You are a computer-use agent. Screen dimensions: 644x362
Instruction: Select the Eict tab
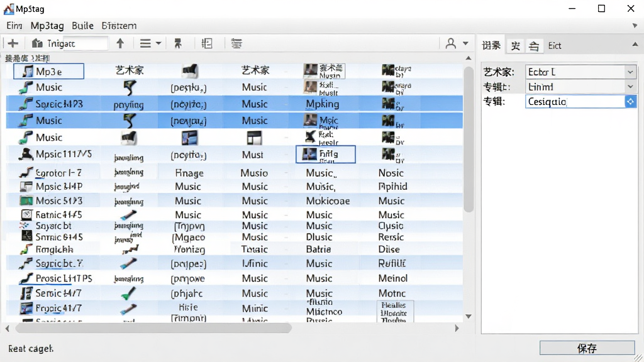555,45
